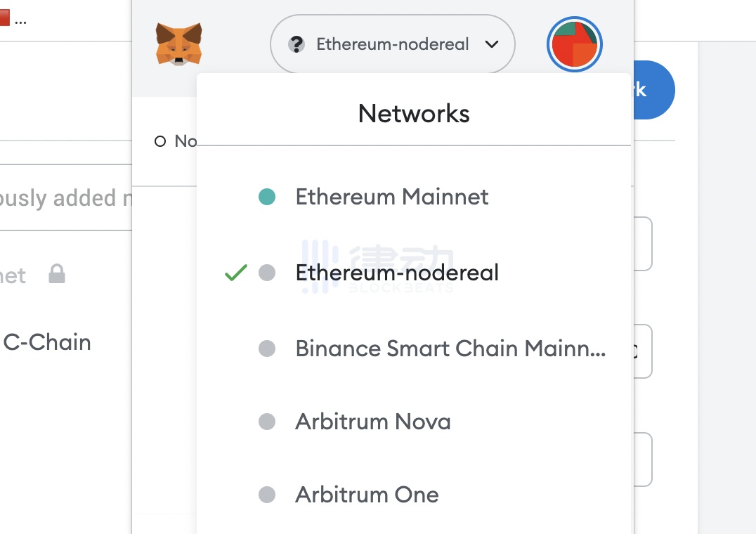Click the gray dot beside Arbitrum One
756x534 pixels.
[x=267, y=495]
